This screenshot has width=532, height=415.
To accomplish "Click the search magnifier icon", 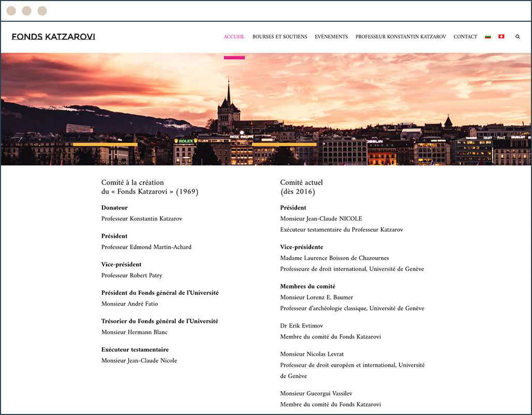I will click(518, 37).
